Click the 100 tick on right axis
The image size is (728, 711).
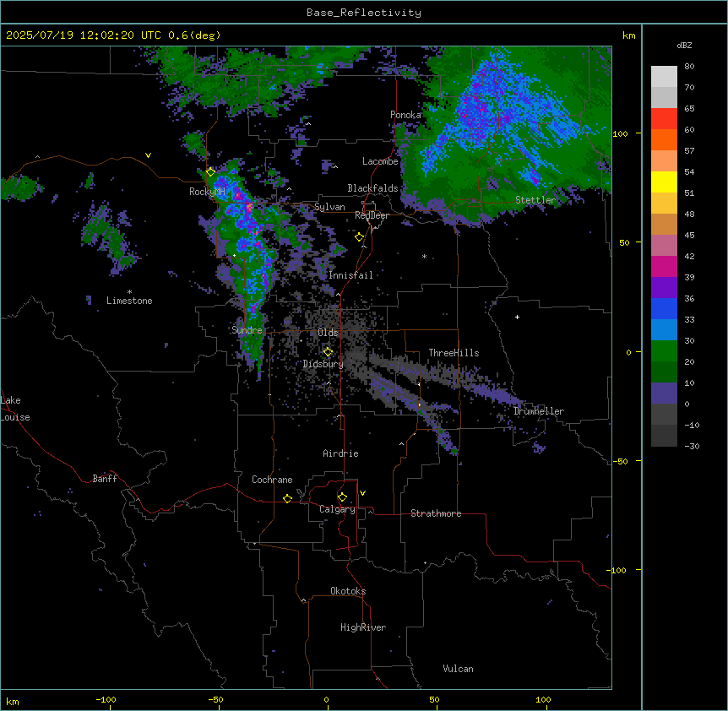(620, 133)
